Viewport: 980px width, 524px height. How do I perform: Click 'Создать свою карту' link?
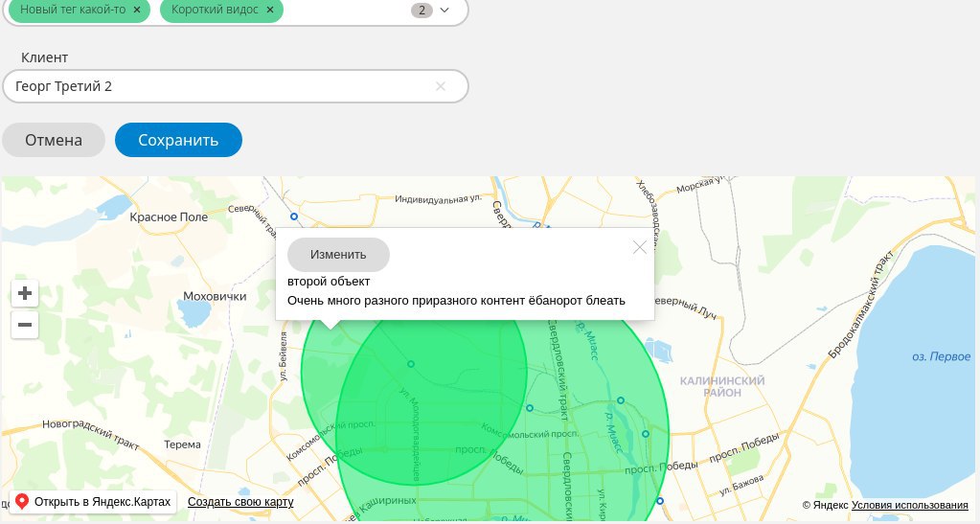tap(240, 502)
